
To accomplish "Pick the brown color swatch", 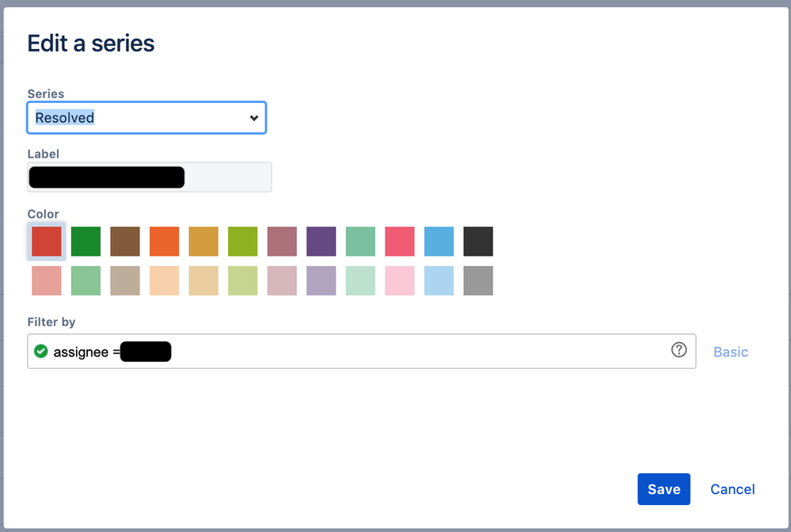I will coord(124,241).
